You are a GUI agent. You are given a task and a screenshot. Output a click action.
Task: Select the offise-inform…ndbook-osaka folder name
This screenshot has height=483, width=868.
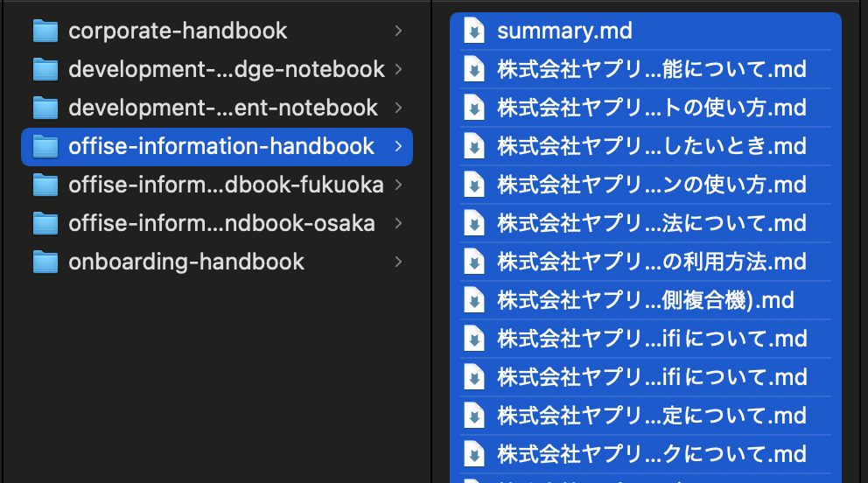coord(221,223)
